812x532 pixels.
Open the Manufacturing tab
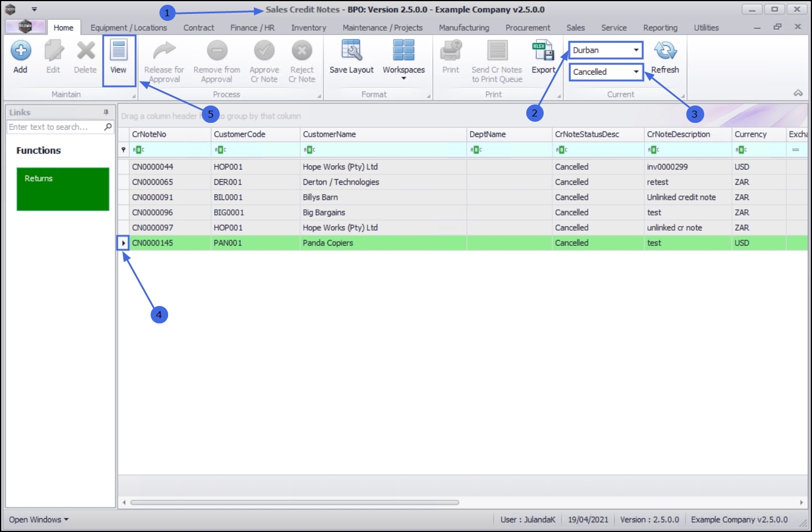coord(464,28)
